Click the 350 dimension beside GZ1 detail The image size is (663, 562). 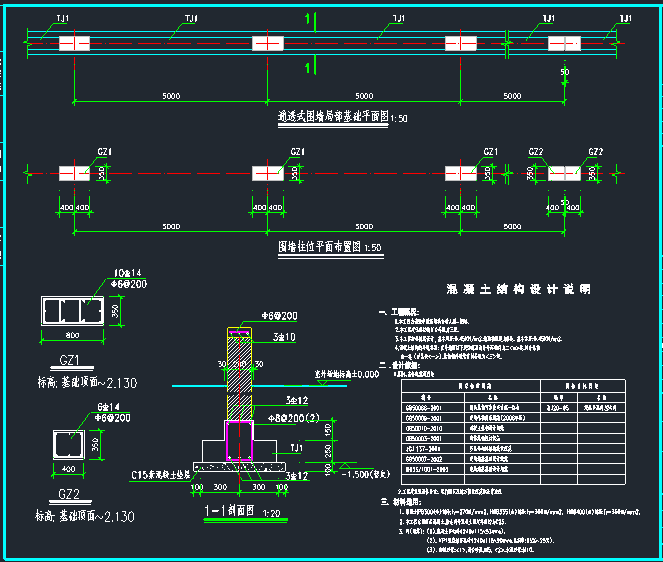115,312
